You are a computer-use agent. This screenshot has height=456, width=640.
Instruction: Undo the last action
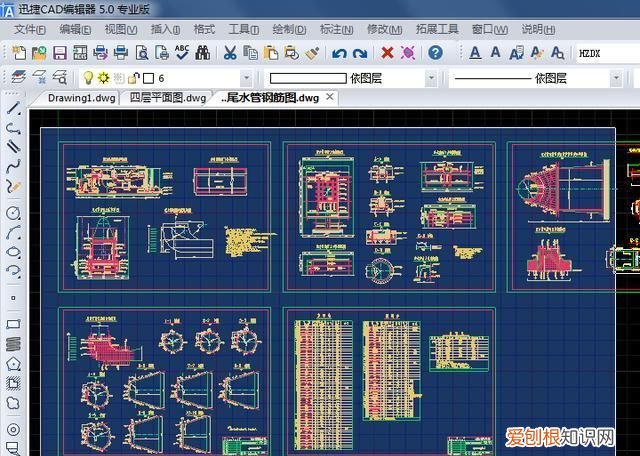pyautogui.click(x=339, y=53)
